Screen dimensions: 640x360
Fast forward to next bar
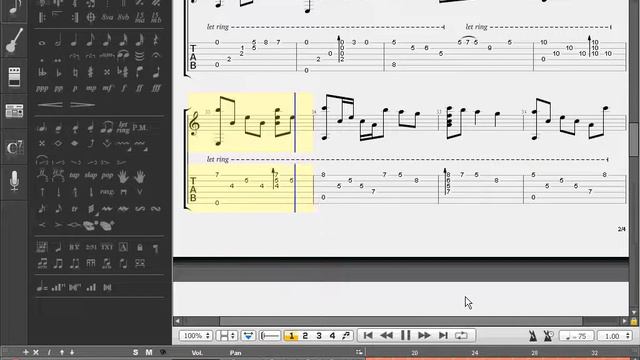424,336
